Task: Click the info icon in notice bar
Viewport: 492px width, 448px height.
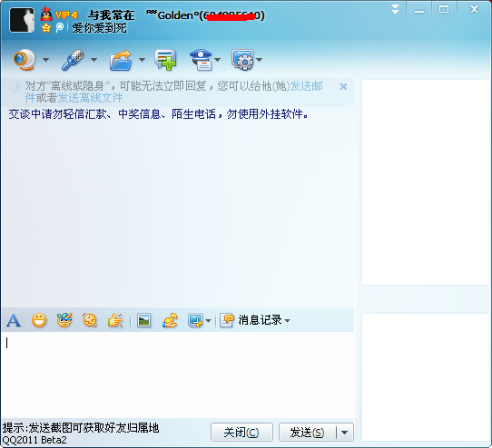Action: point(15,86)
